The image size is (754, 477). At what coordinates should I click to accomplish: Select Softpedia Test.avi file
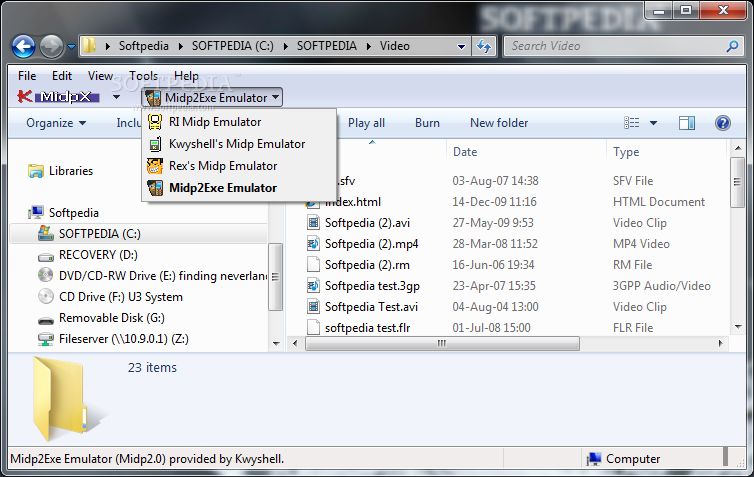click(371, 307)
